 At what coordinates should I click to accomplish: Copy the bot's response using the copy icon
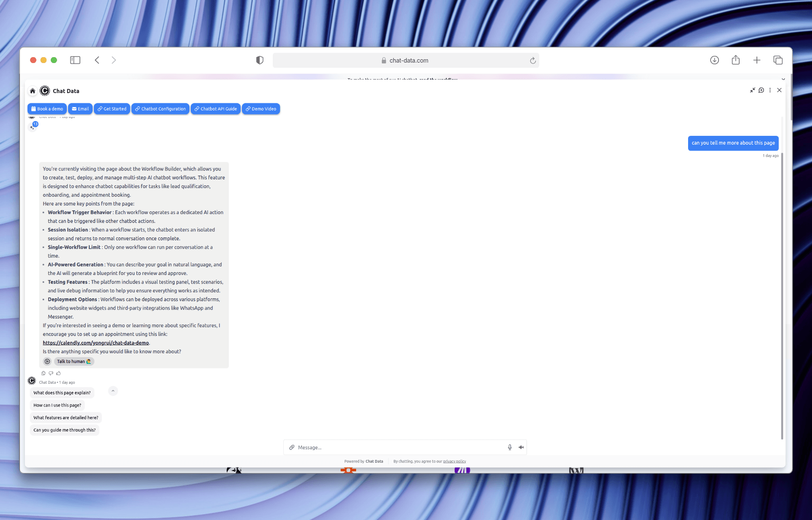tap(43, 373)
